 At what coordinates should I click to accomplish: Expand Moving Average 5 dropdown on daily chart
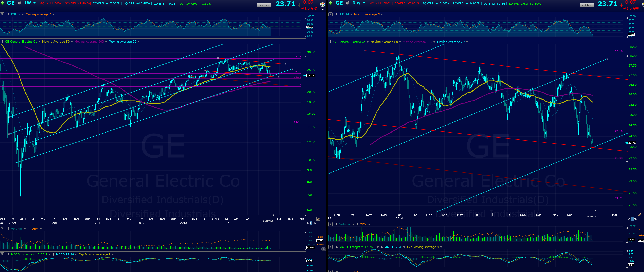382,15
